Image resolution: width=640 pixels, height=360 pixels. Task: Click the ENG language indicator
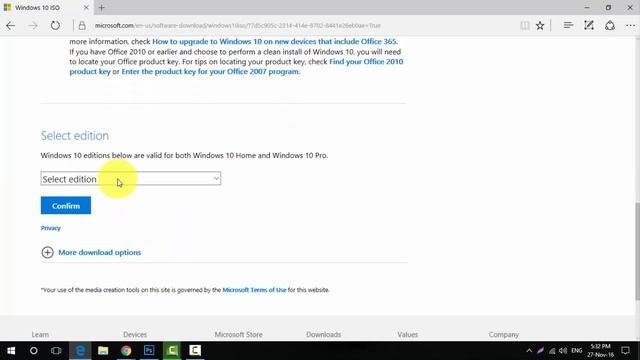click(577, 351)
